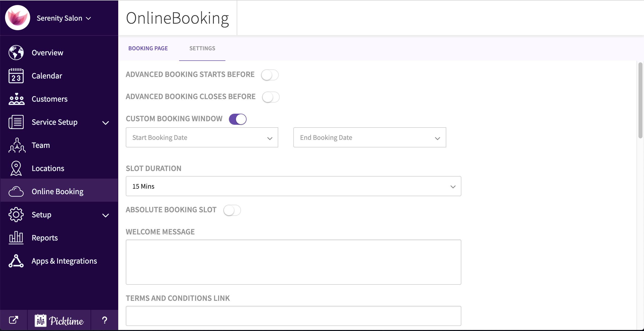Viewport: 644px width, 331px height.
Task: Select the Online Booking cloud icon
Action: tap(16, 191)
